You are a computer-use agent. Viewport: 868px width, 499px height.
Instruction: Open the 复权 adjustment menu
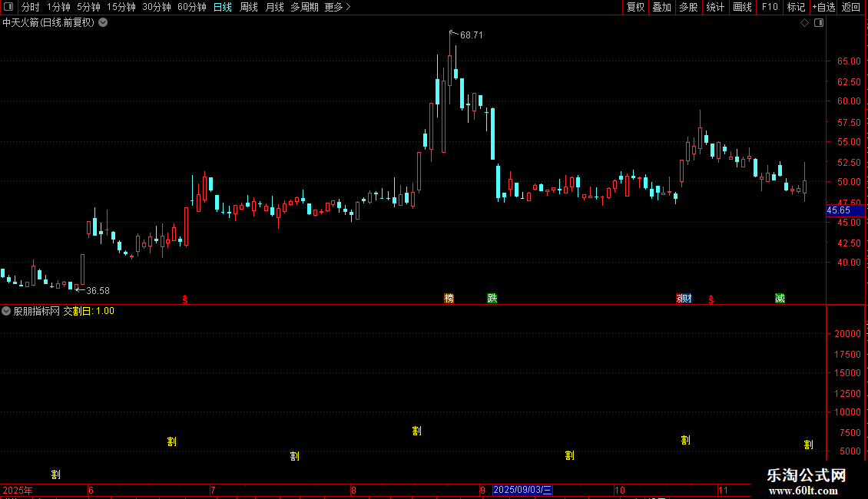click(x=635, y=7)
